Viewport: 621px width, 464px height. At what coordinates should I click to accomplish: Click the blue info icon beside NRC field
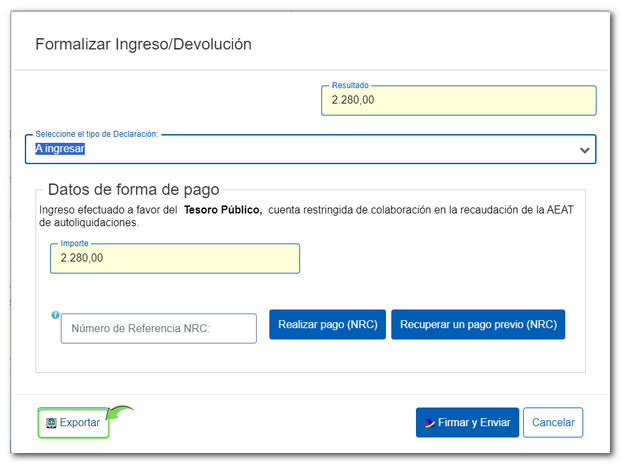coord(55,315)
